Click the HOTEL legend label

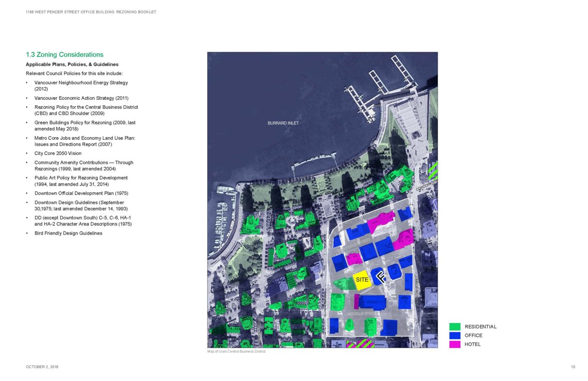[473, 344]
